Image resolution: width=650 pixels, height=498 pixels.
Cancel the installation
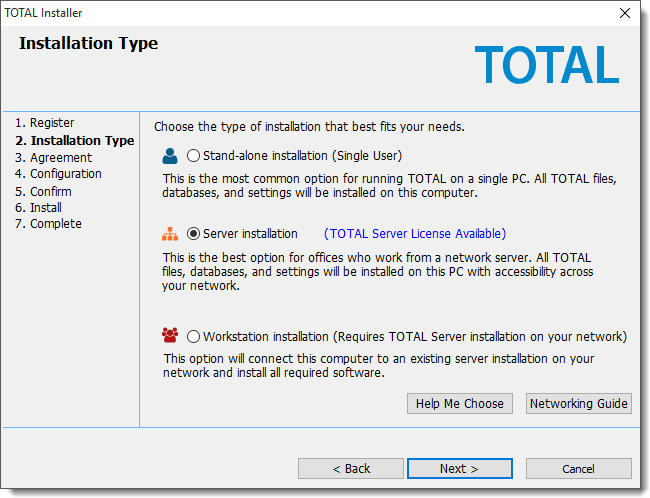point(579,469)
